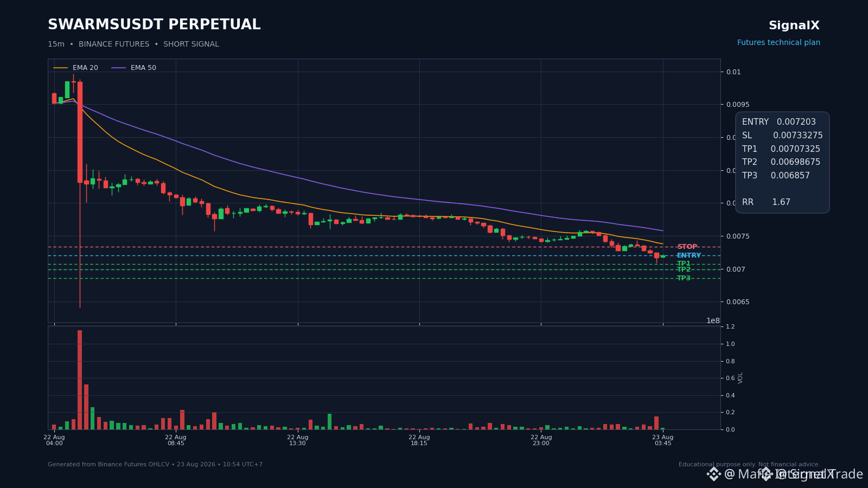
Task: Click the 0.8 volume axis label
Action: tap(730, 362)
